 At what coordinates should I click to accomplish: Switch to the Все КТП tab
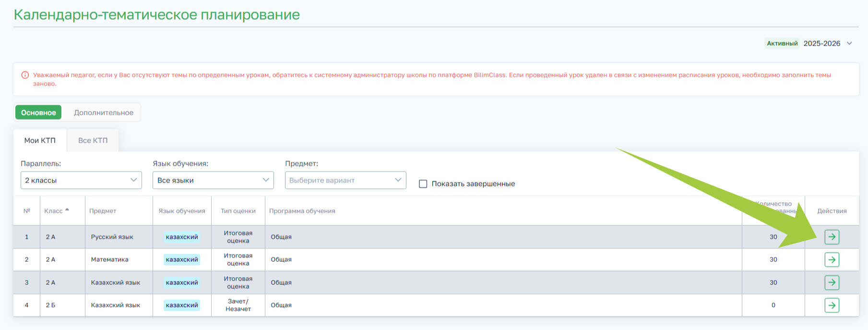(93, 140)
